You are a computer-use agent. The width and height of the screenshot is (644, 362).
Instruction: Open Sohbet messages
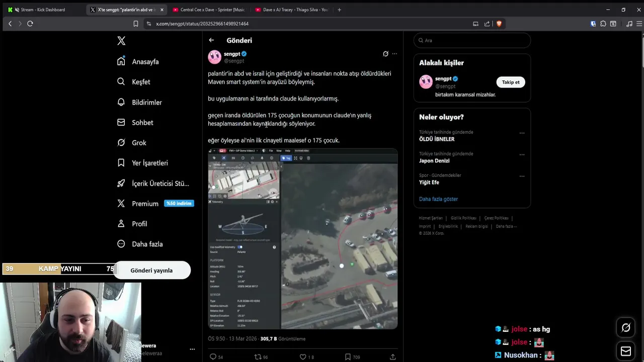click(135, 122)
